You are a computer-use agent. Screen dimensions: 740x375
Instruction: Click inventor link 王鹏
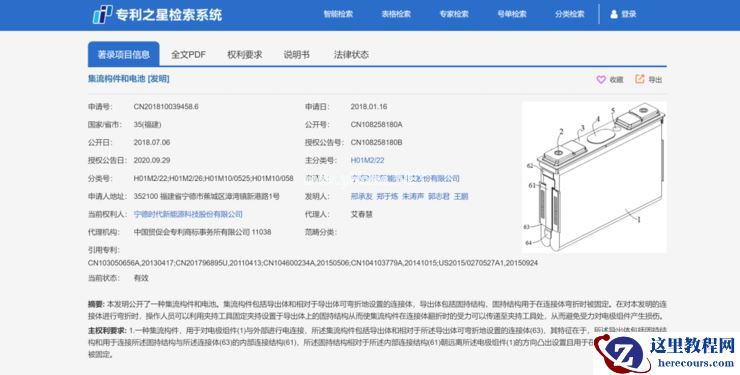(x=461, y=196)
